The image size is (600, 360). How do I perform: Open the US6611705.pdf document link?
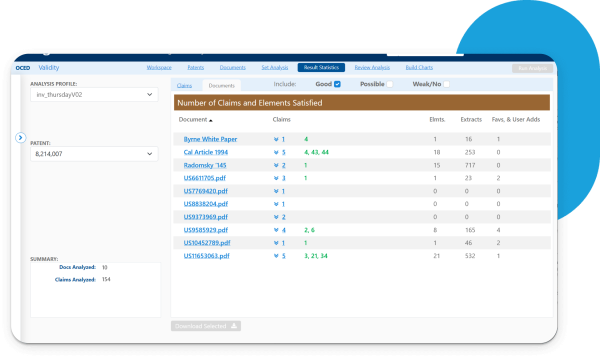pos(205,178)
